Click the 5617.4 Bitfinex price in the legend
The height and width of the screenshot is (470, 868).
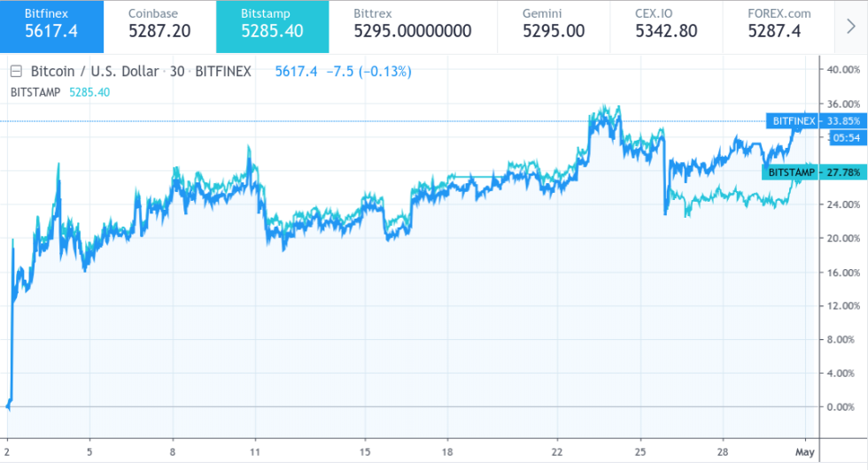(x=297, y=72)
